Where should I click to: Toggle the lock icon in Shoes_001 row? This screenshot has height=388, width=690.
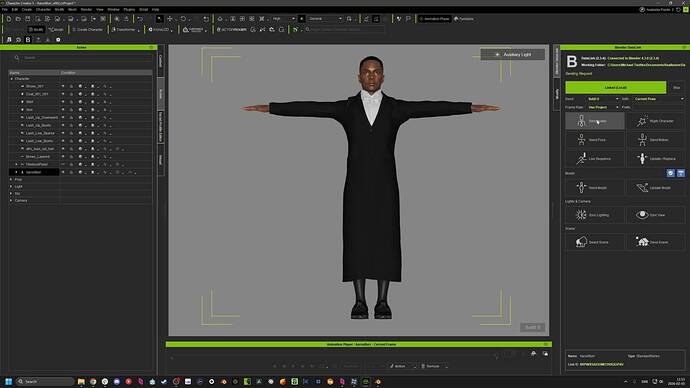coord(71,86)
